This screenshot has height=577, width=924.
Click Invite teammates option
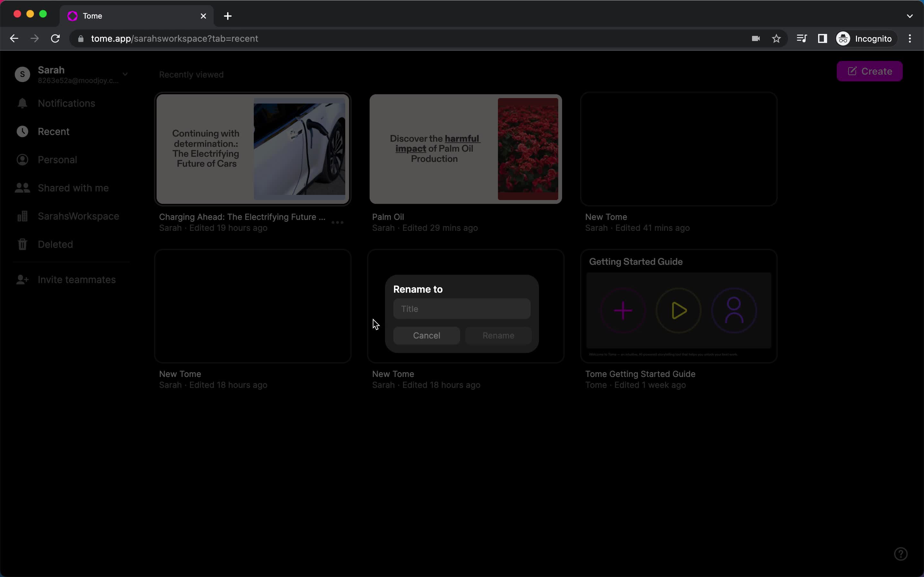click(76, 280)
